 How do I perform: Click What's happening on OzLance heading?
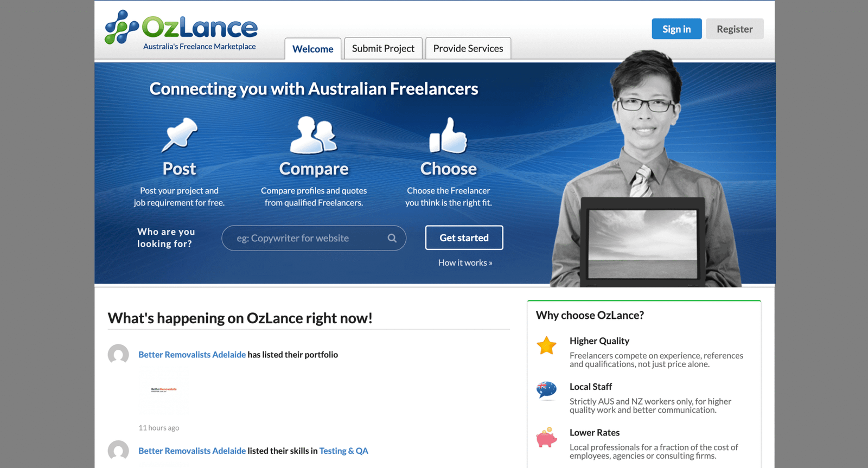click(240, 318)
